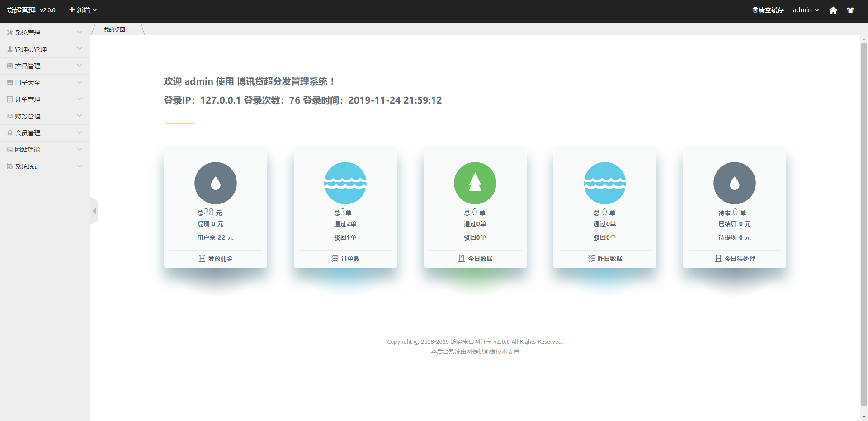Open the 会员管理 sidebar item
Screen dimensions: 868x421
click(x=45, y=133)
